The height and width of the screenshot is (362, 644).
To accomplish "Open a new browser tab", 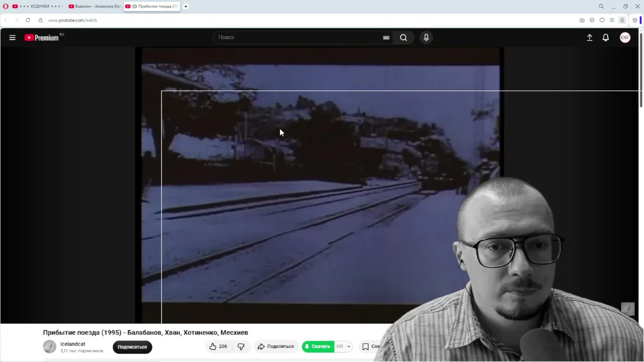I will point(186,7).
